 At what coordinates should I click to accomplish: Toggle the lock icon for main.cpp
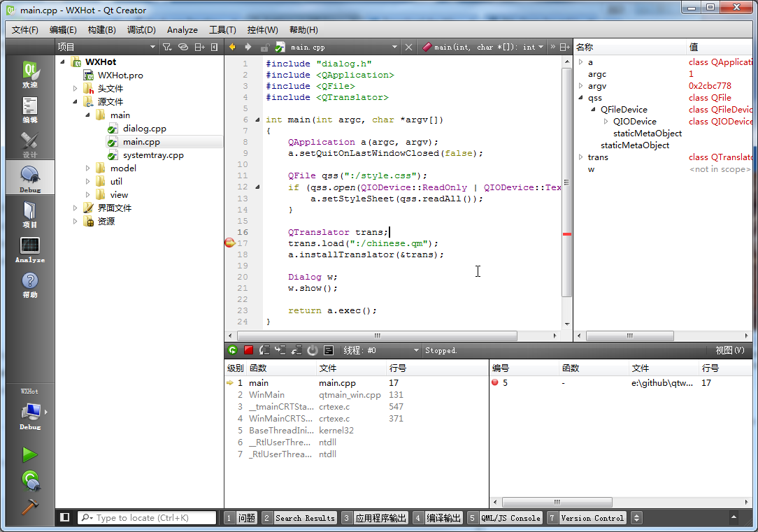[x=264, y=47]
